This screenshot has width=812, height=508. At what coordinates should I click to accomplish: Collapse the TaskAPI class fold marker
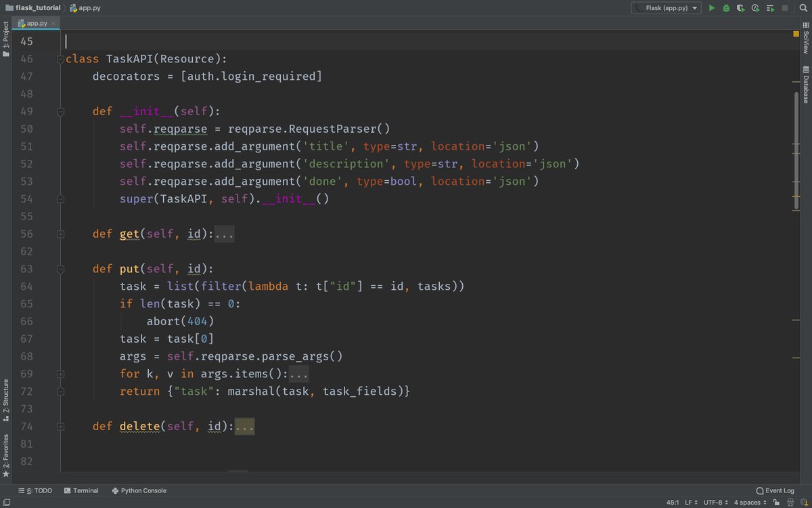[60, 59]
